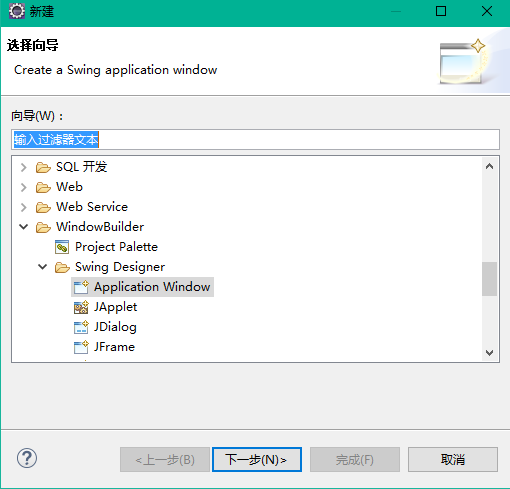The width and height of the screenshot is (510, 489).
Task: Click the disabled 上一步(B) button
Action: (165, 460)
